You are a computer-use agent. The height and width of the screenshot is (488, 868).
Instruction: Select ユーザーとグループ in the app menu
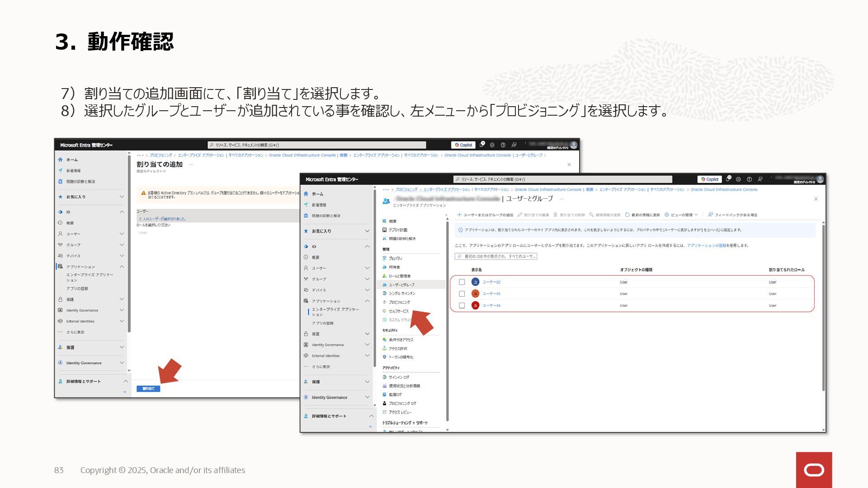tap(410, 285)
